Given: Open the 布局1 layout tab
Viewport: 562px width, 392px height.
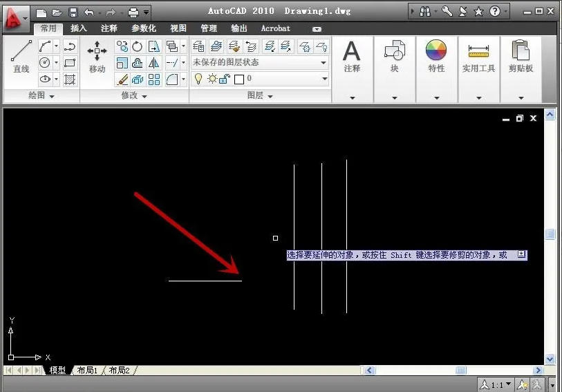Looking at the screenshot, I should [x=87, y=371].
